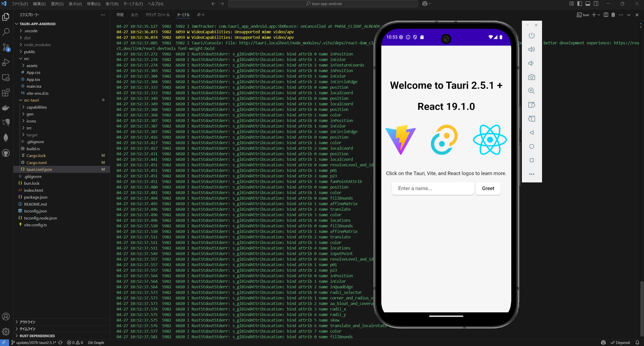This screenshot has height=346, width=644.
Task: Rotate emulator right
Action: pyautogui.click(x=531, y=119)
